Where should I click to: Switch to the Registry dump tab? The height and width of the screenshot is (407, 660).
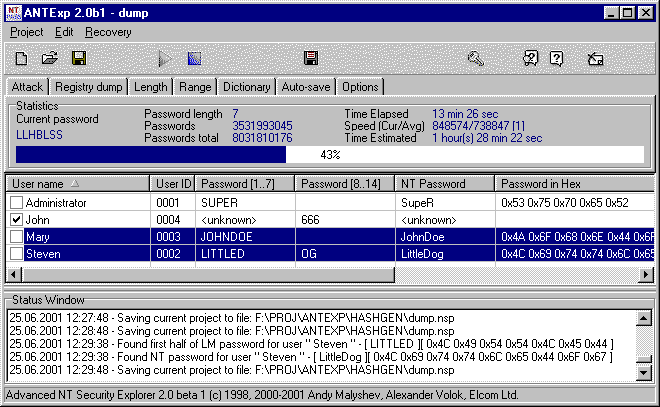[x=89, y=87]
